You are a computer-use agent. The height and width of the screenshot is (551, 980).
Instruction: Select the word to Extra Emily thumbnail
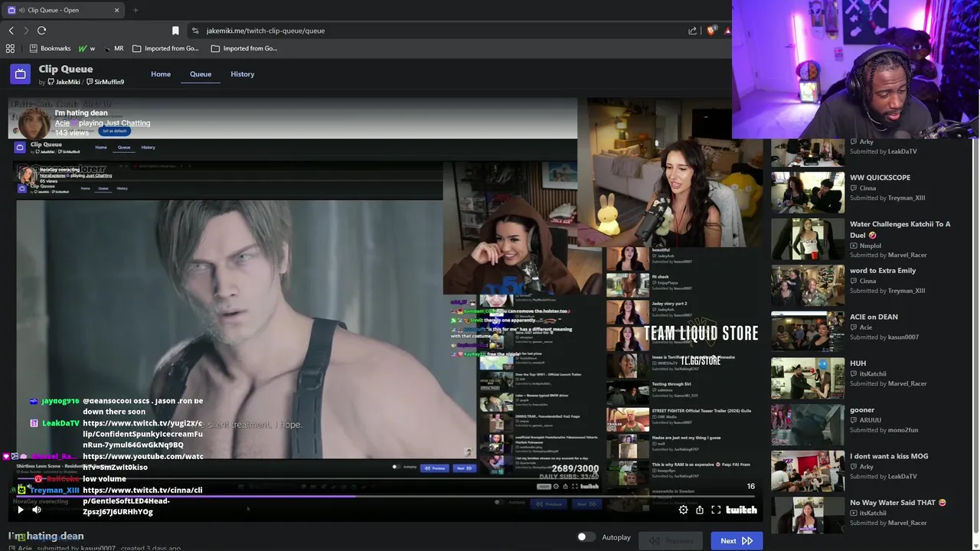[x=808, y=285]
